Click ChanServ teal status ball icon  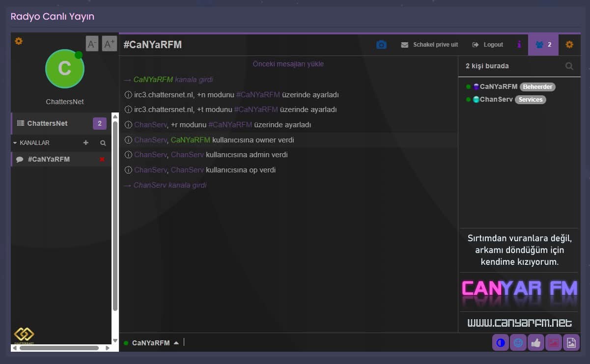click(476, 99)
